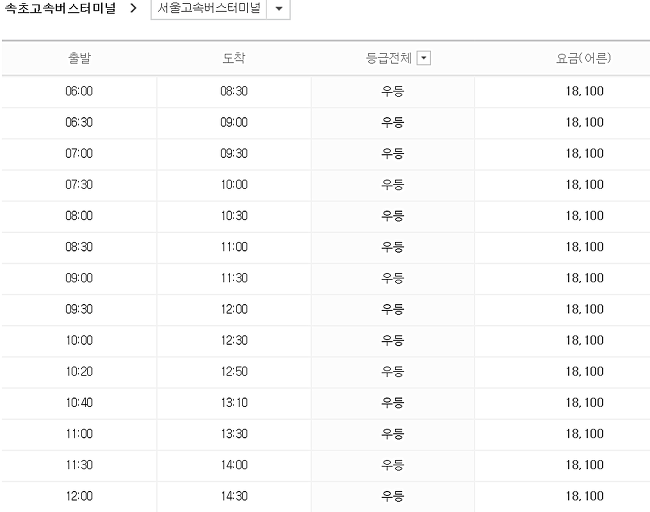The width and height of the screenshot is (650, 512).
Task: Click the 14:30 arrival time
Action: point(234,496)
